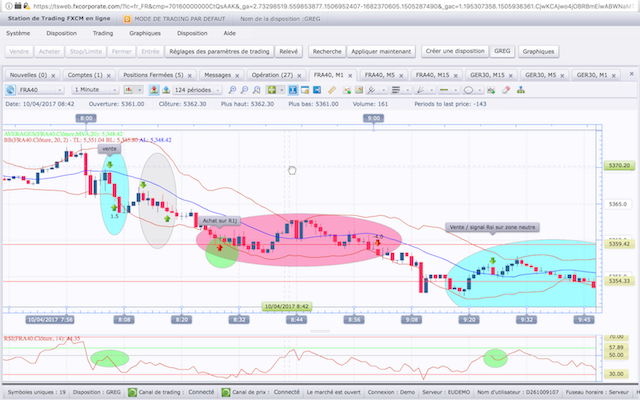The image size is (640, 400).
Task: Close the Comptes (1) tab
Action: click(109, 76)
